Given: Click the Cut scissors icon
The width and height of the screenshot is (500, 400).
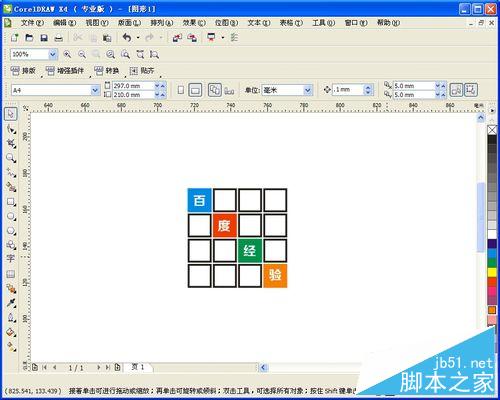Looking at the screenshot, I should tap(78, 38).
